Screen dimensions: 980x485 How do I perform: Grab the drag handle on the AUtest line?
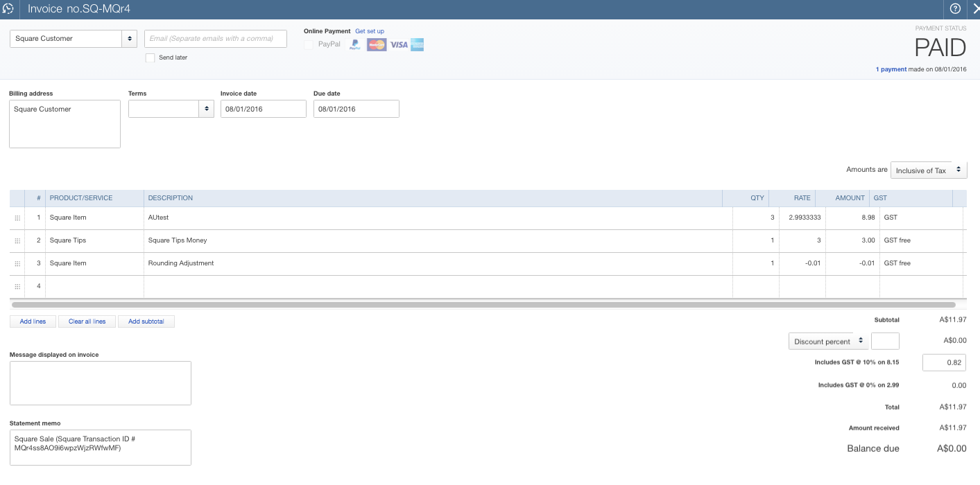(17, 217)
